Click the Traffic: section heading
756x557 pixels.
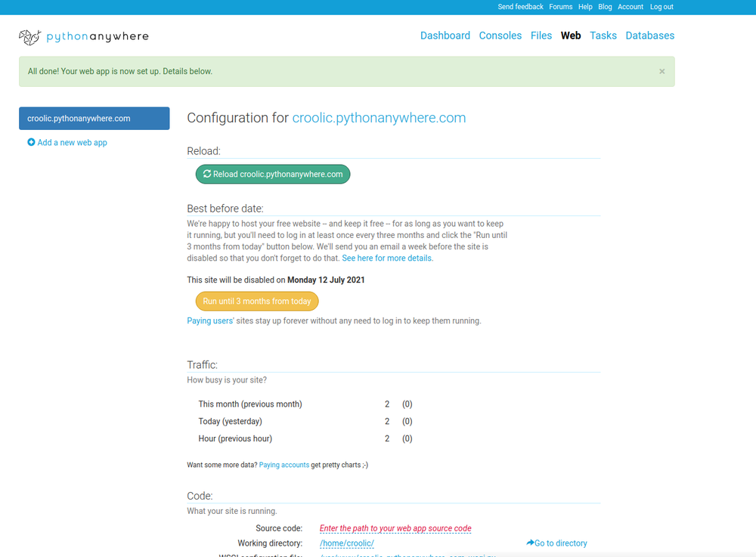pyautogui.click(x=202, y=365)
